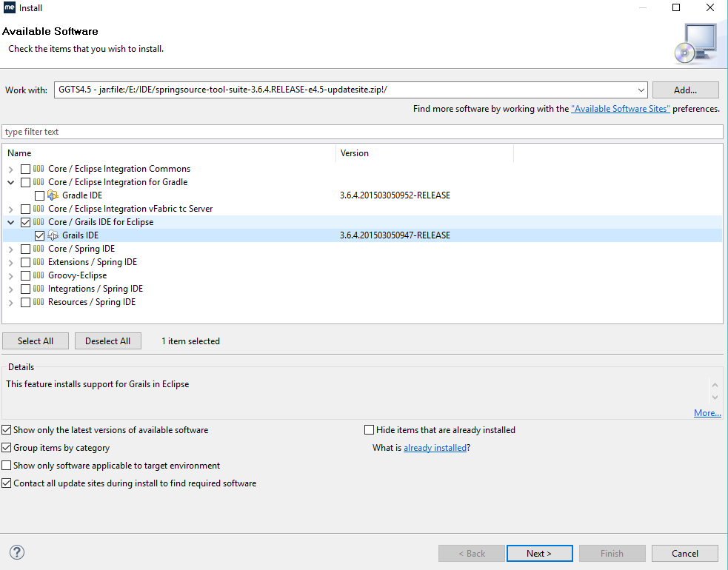Screen dimensions: 728x570
Task: Check the Core / Eclipse Integration for Gradle checkbox
Action: coord(25,182)
